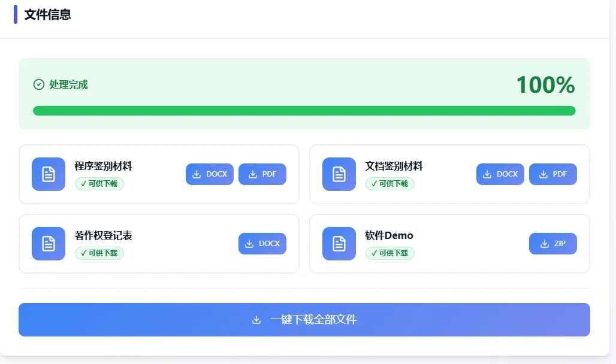The height and width of the screenshot is (364, 616).
Task: Click the 程序鉴别材料 document icon
Action: click(48, 174)
